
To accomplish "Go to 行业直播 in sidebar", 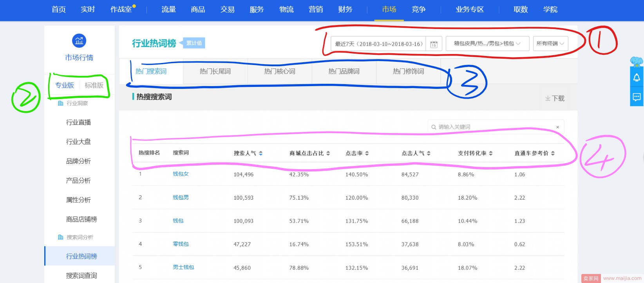I will [x=79, y=123].
